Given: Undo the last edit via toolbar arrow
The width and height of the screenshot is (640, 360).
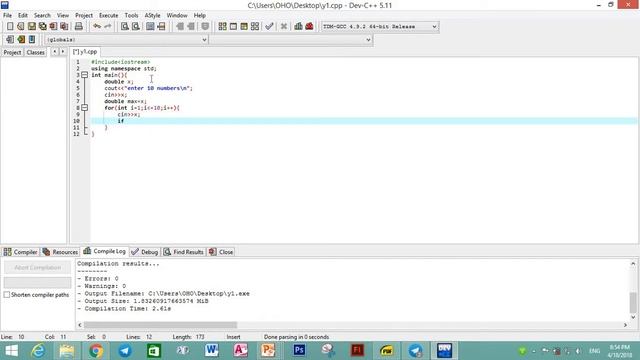Looking at the screenshot, I should 97,27.
